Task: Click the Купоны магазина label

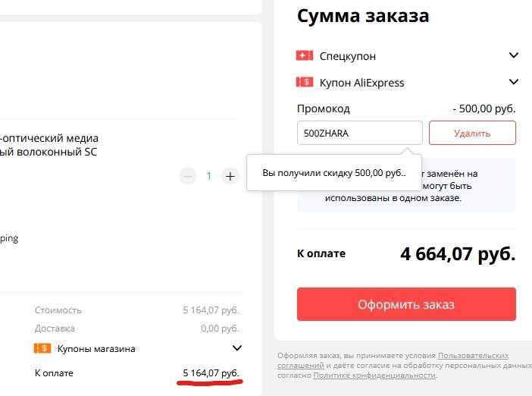Action: [96, 349]
